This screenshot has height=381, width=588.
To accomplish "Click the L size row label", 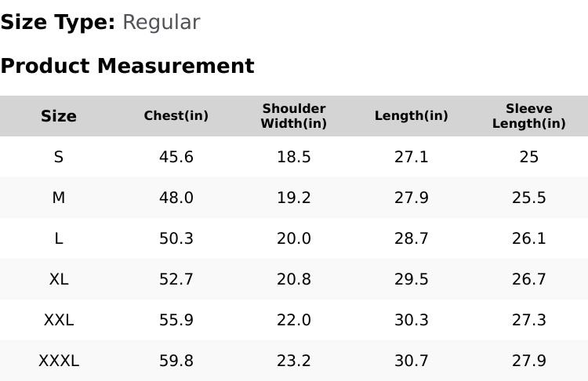I will pyautogui.click(x=59, y=238).
